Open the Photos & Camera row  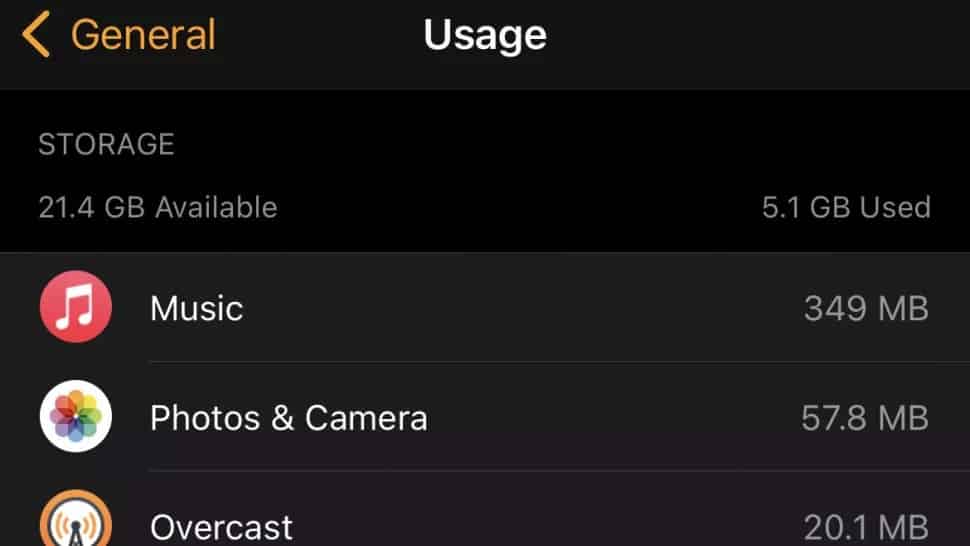pyautogui.click(x=485, y=416)
